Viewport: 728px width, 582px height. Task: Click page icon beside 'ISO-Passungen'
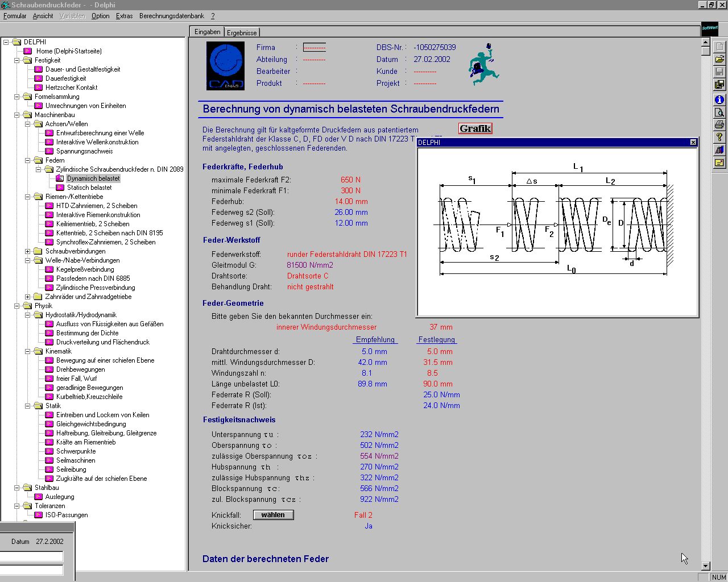pyautogui.click(x=39, y=515)
